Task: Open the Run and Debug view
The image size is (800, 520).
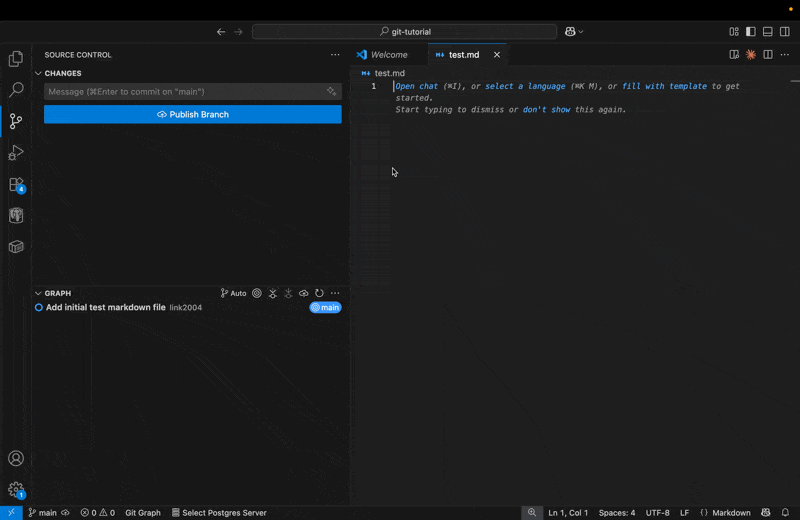Action: click(x=16, y=153)
